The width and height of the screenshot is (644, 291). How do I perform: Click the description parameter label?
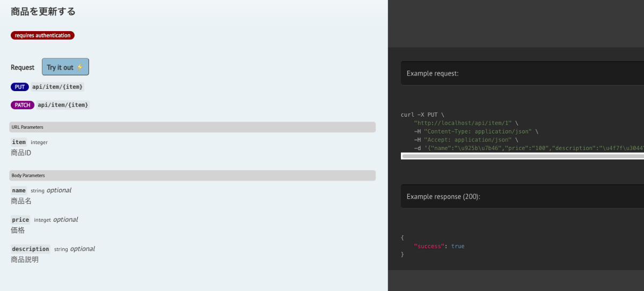click(31, 249)
